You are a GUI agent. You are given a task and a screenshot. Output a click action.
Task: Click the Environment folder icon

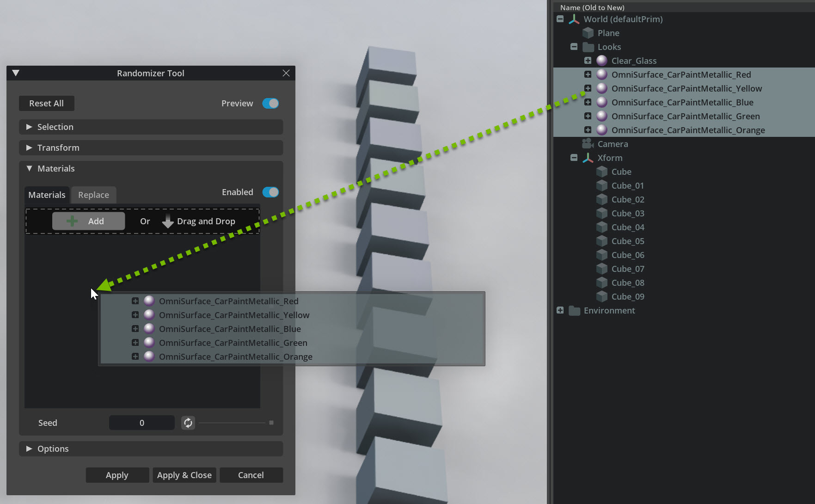pyautogui.click(x=574, y=311)
